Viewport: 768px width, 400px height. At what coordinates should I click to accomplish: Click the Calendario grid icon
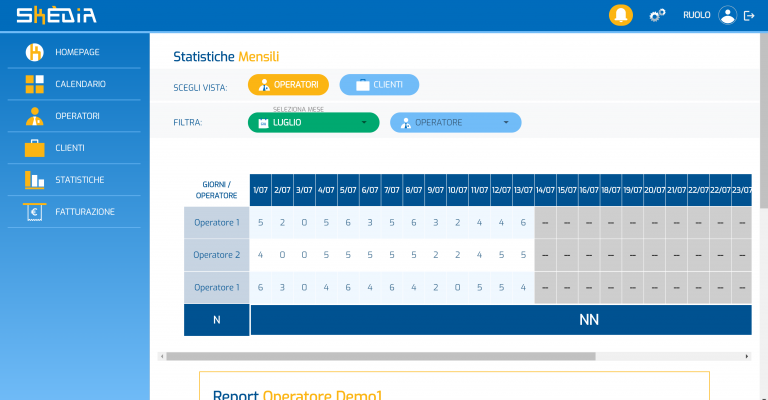pyautogui.click(x=35, y=84)
